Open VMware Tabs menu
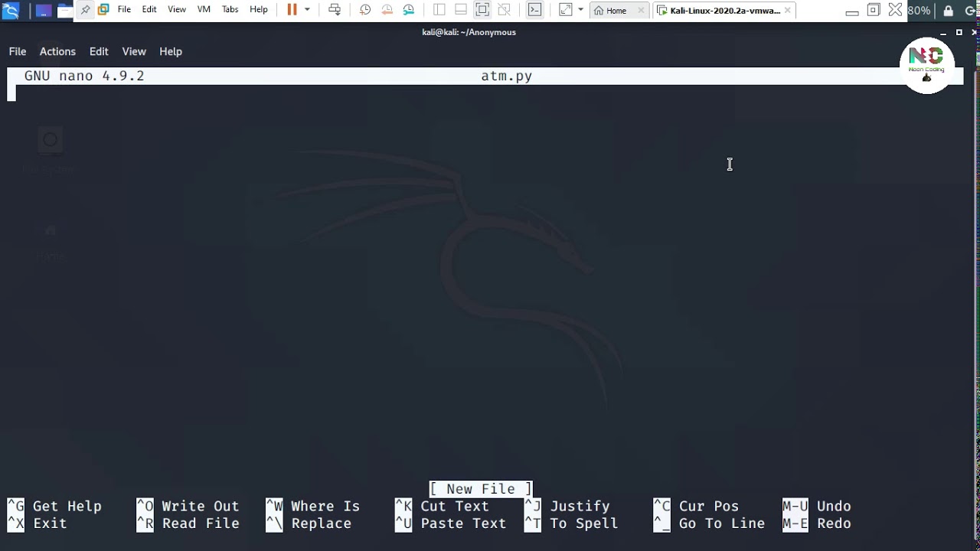Screen dimensions: 980x551 (x=230, y=10)
